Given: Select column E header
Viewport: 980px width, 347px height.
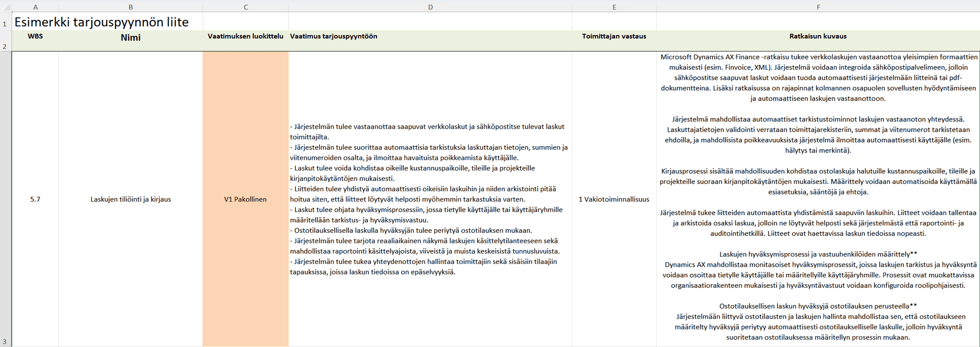Looking at the screenshot, I should (614, 7).
